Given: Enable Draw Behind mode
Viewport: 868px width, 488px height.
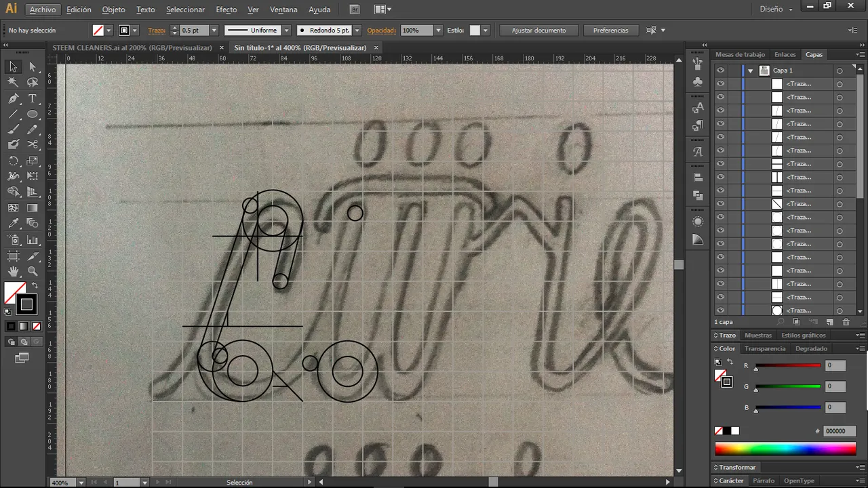Looking at the screenshot, I should coord(24,342).
